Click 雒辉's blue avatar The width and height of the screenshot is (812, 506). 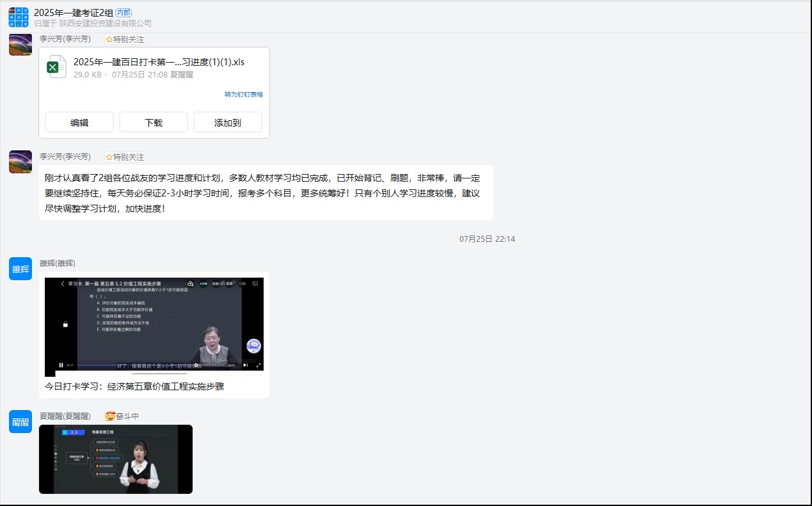click(x=20, y=269)
